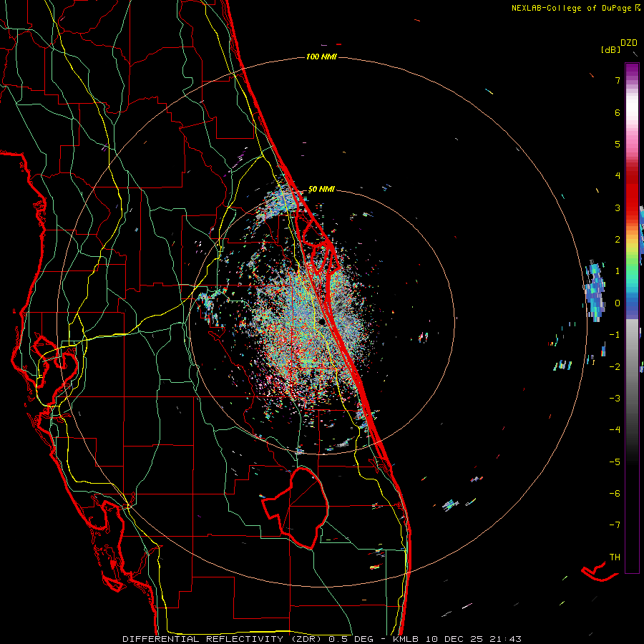Click the 21:43 timestamp in bottom caption
Screen dimensions: 644x644
coord(504,639)
